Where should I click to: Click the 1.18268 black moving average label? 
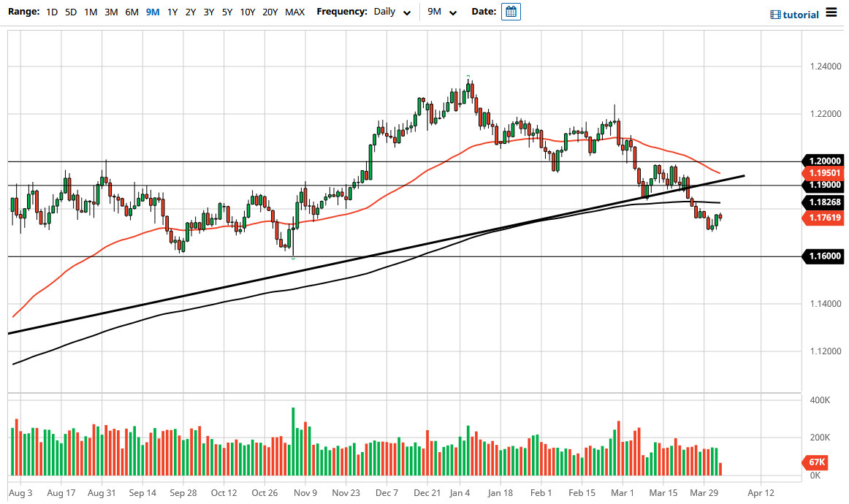tap(823, 202)
